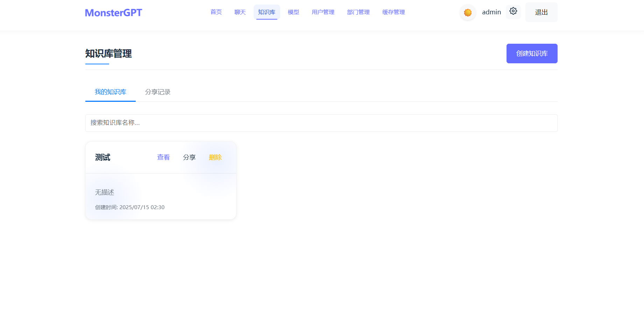Viewport: 644px width, 334px height.
Task: Click the sun theme toggle icon
Action: pos(468,13)
